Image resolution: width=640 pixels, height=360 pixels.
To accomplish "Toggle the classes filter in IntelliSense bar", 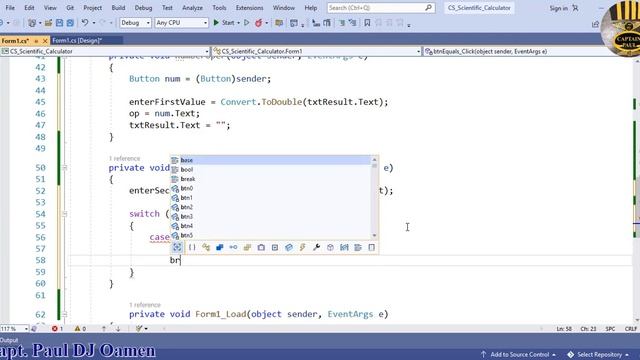I will click(206, 247).
